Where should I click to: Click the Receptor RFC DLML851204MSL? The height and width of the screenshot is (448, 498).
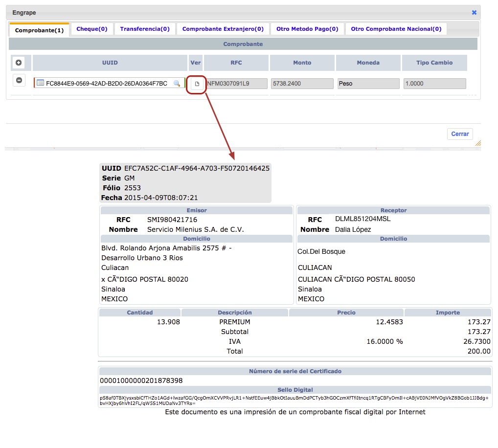[x=362, y=219]
